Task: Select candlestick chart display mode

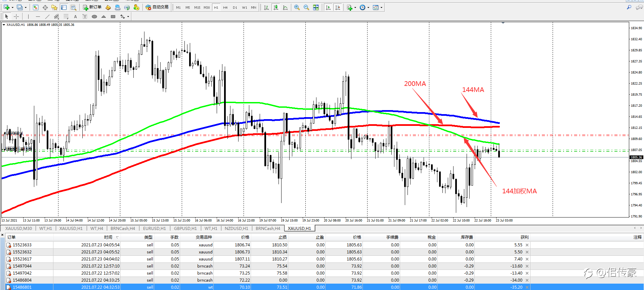Action: point(276,7)
